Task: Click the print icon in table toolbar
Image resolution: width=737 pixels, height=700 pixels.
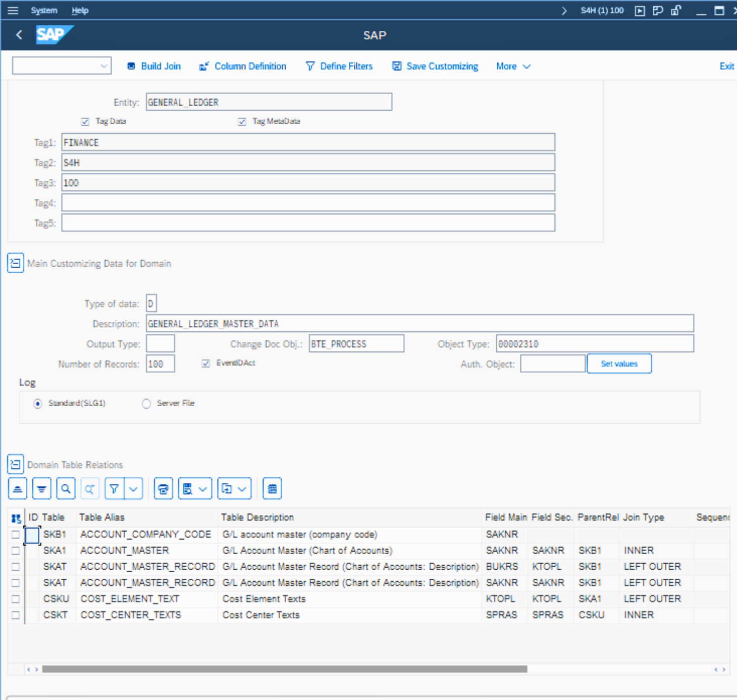Action: click(163, 489)
